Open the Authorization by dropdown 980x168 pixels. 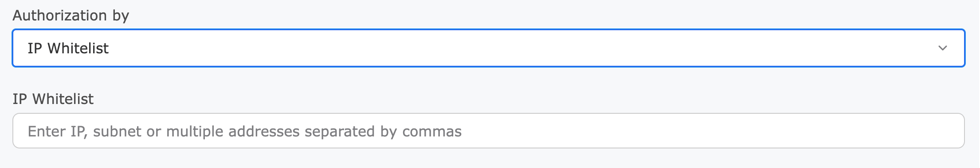(488, 48)
